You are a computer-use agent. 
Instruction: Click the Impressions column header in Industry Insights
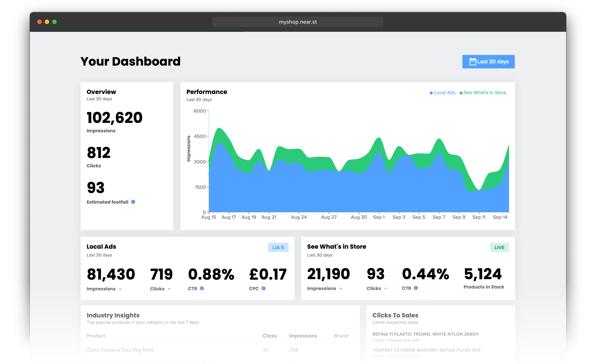pyautogui.click(x=303, y=336)
